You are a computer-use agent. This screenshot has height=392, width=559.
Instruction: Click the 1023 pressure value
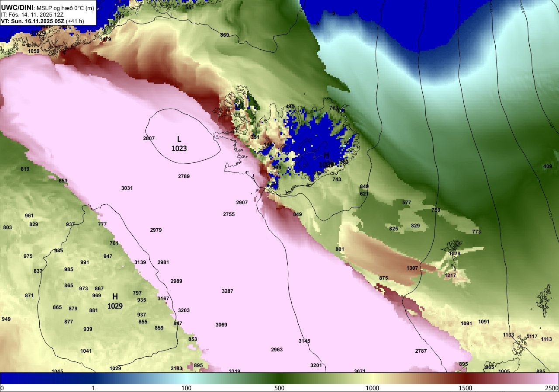pos(179,148)
